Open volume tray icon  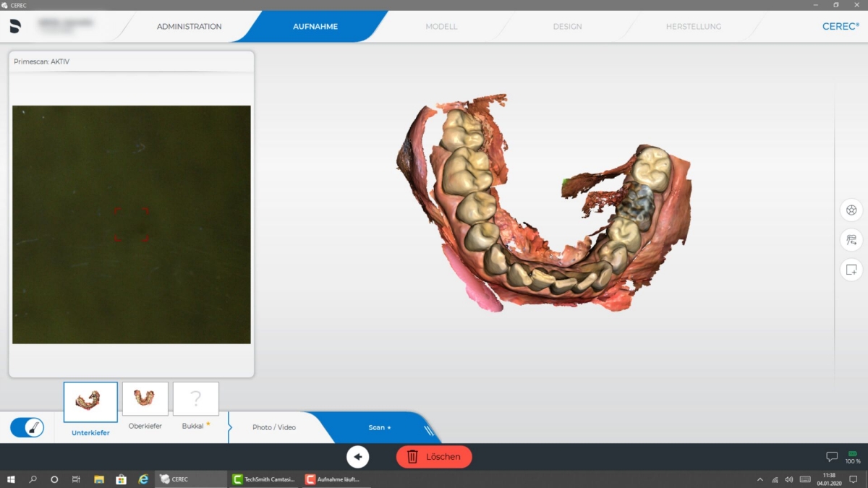click(788, 479)
